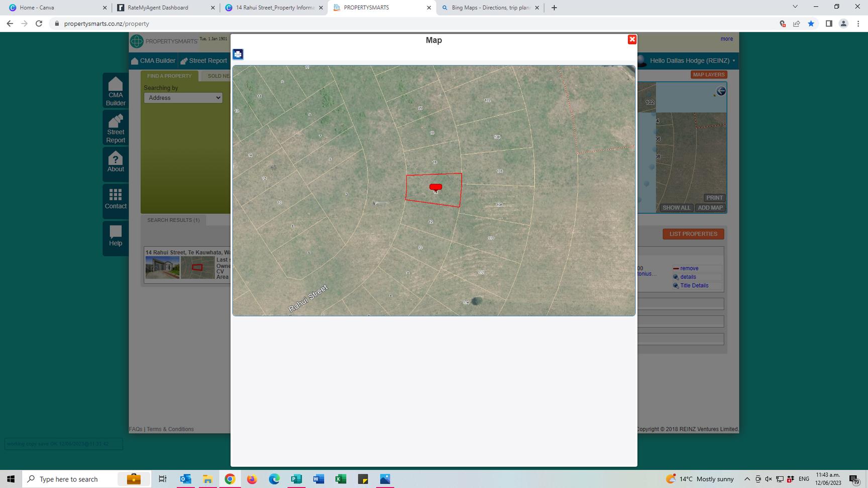
Task: Click the more link at top right
Action: point(726,39)
